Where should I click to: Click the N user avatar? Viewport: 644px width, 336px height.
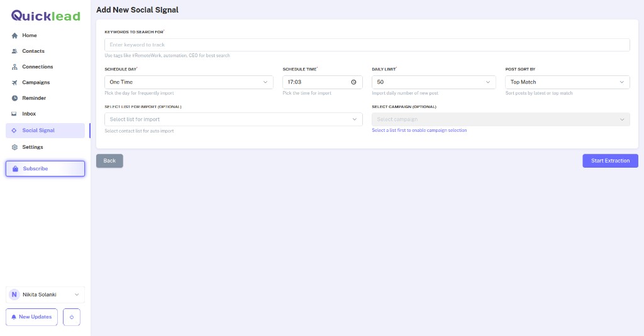(x=14, y=295)
